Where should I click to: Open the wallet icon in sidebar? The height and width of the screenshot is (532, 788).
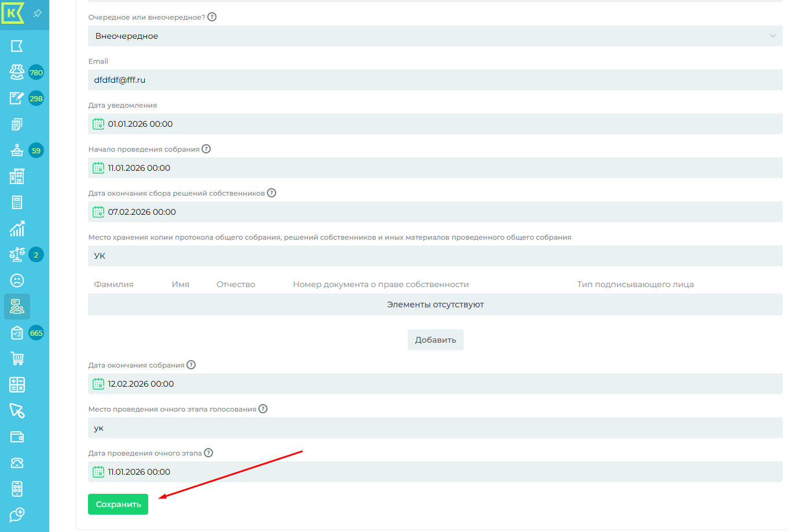coord(17,437)
